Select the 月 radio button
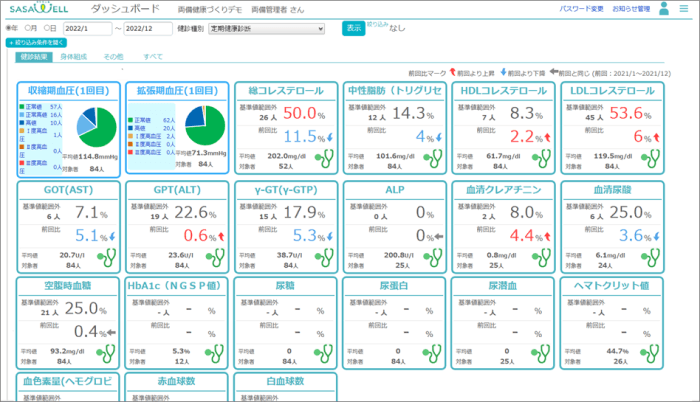700x402 pixels. pyautogui.click(x=31, y=28)
